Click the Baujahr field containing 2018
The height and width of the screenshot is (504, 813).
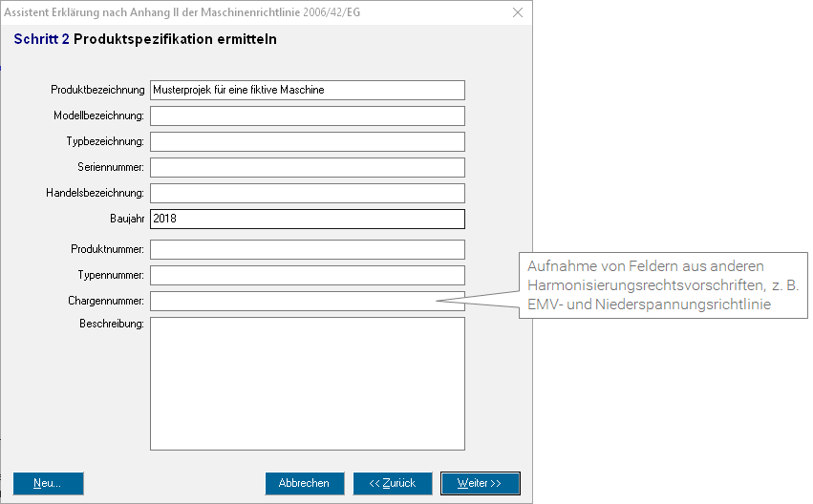coord(307,219)
